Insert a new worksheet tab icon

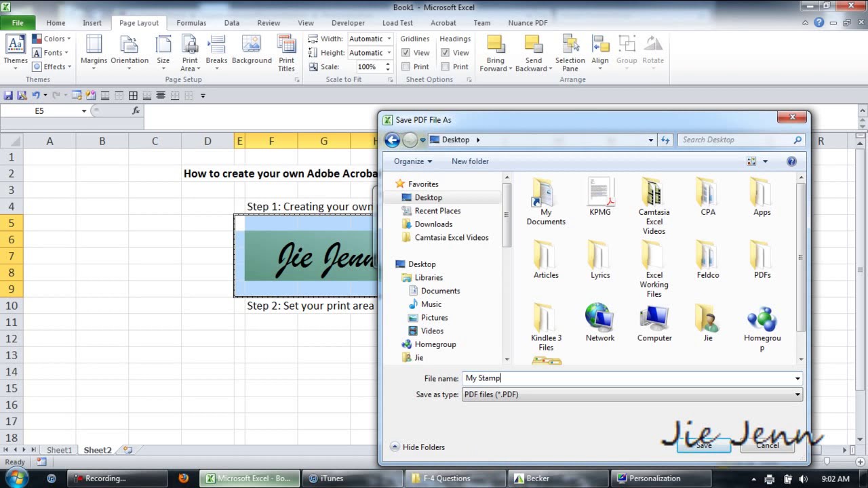point(127,450)
